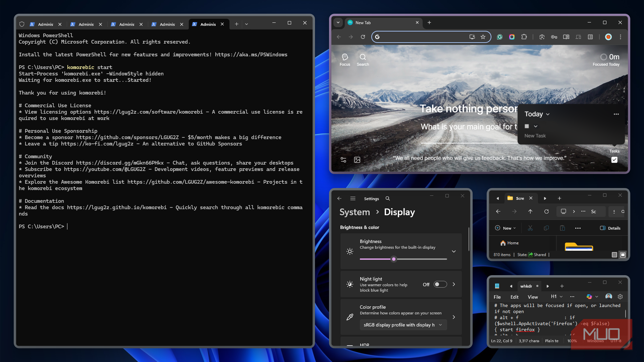The image size is (644, 362).
Task: Click the System breadcrumb in Settings
Action: click(x=355, y=212)
